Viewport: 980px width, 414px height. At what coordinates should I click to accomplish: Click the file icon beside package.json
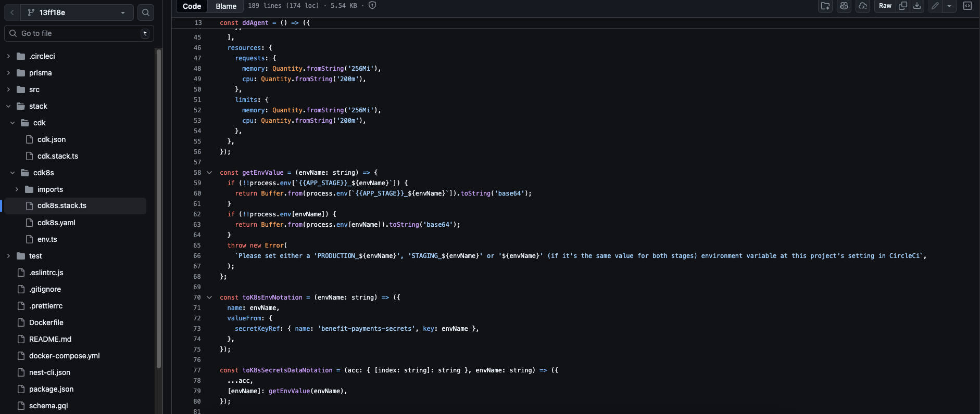(x=21, y=389)
